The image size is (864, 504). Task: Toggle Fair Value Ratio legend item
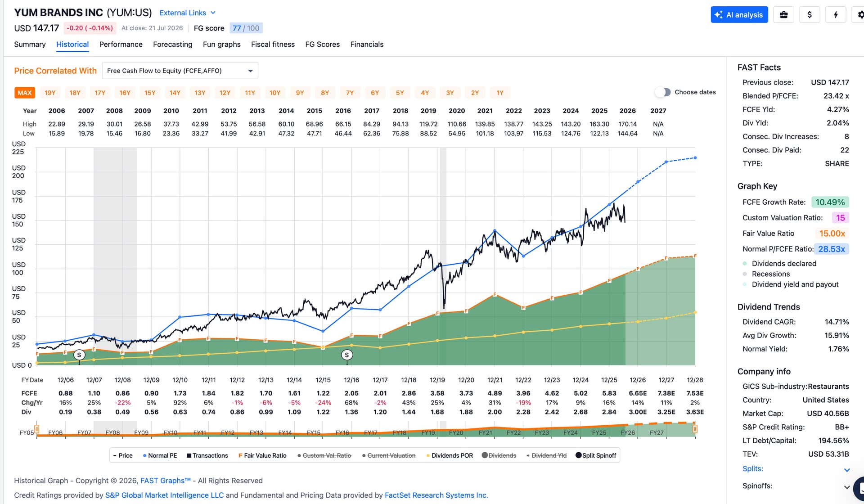pyautogui.click(x=262, y=455)
